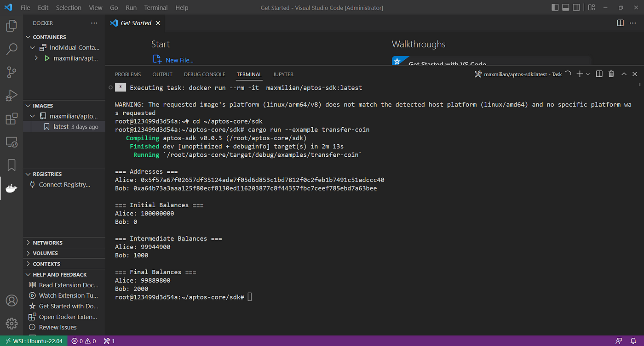This screenshot has height=346, width=644.
Task: Click the notifications bell icon
Action: 633,341
